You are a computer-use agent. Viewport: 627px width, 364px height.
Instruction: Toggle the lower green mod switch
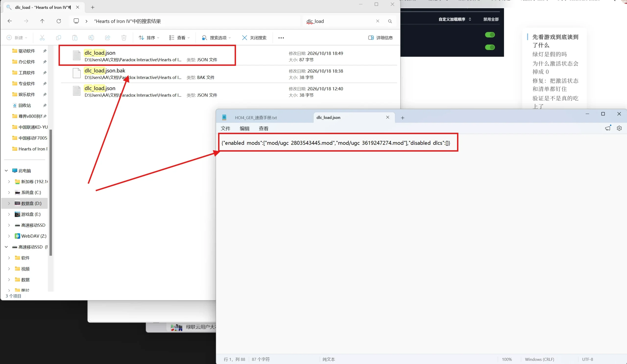(490, 47)
